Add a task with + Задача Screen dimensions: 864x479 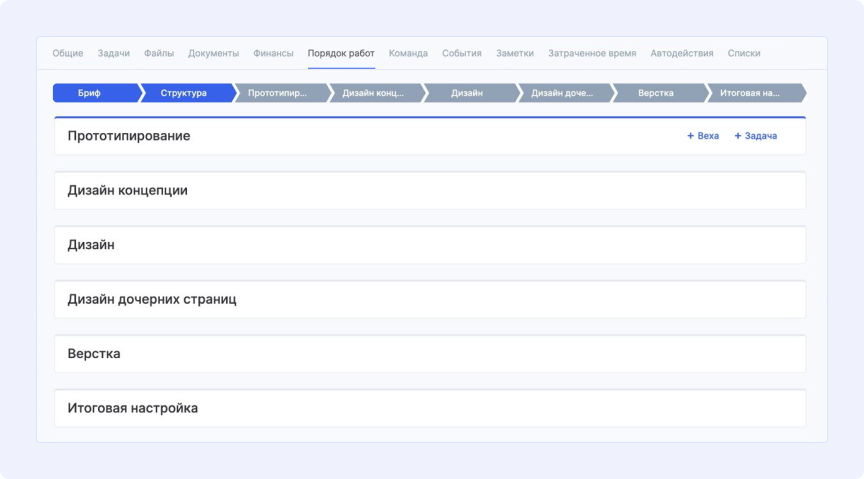755,136
